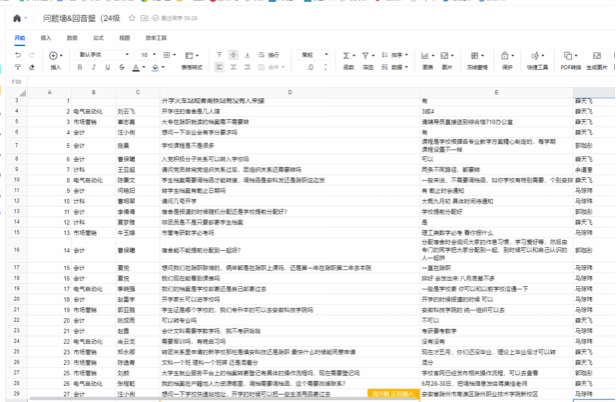Click the home icon at top left
Viewport: 616px width, 402px height.
18,17
